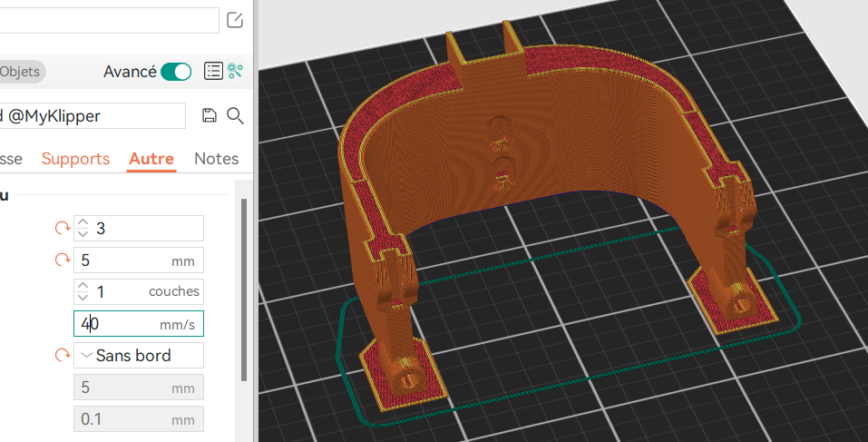Click the reset arrow beside the editable 5 mm field
Image resolution: width=868 pixels, height=442 pixels.
click(x=63, y=260)
